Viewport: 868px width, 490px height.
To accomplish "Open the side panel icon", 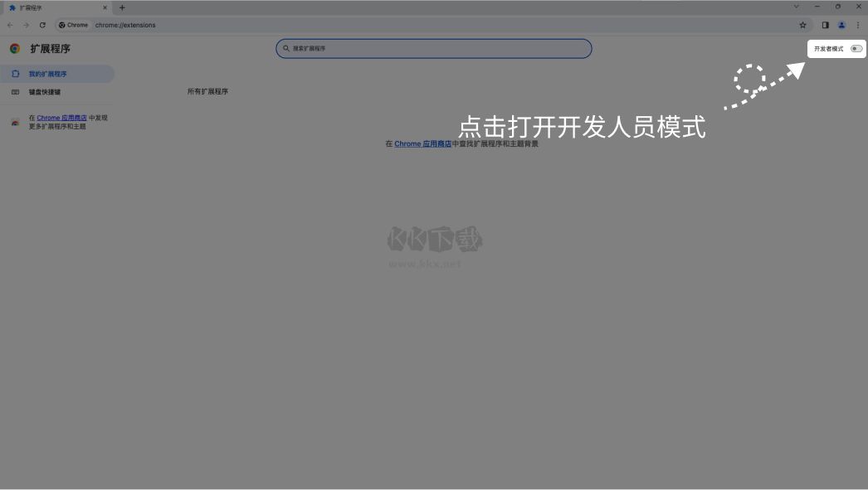I will pyautogui.click(x=825, y=25).
